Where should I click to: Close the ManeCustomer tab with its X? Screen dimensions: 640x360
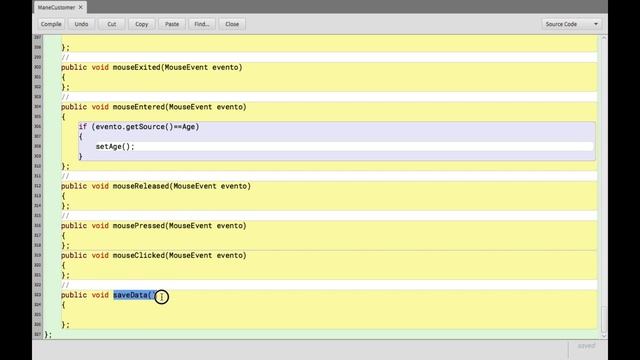[81, 7]
